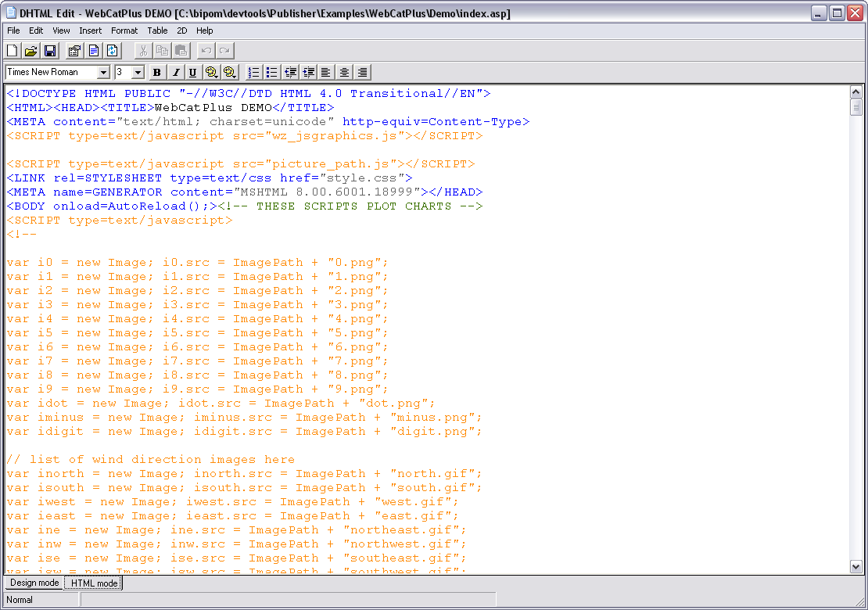Click the var ine line with northeast.gif
This screenshot has width=868, height=610.
(236, 529)
